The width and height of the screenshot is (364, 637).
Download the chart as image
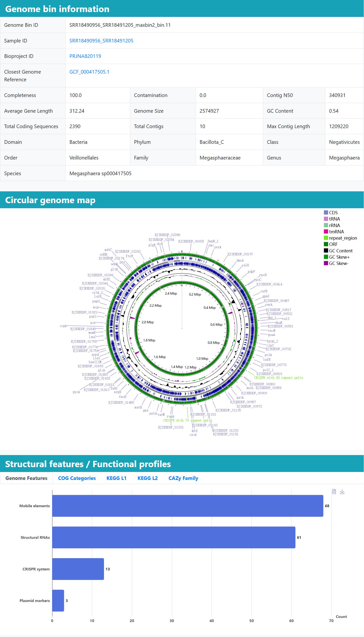tap(342, 492)
